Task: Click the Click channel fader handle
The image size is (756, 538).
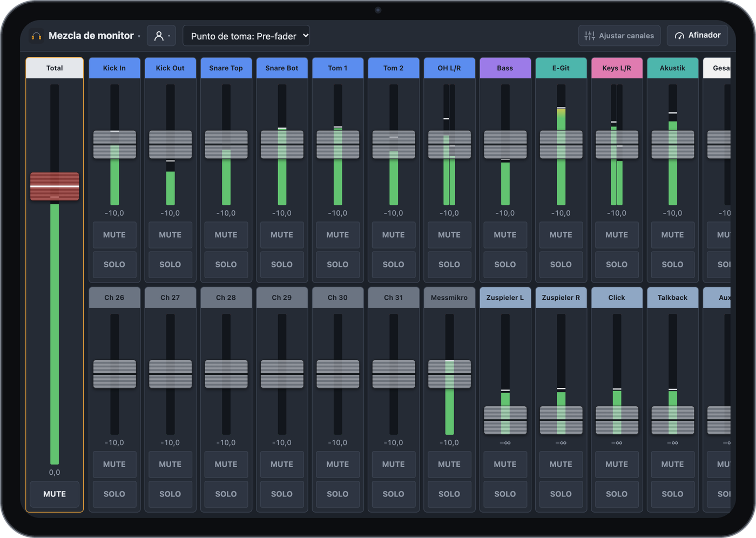Action: [x=617, y=420]
